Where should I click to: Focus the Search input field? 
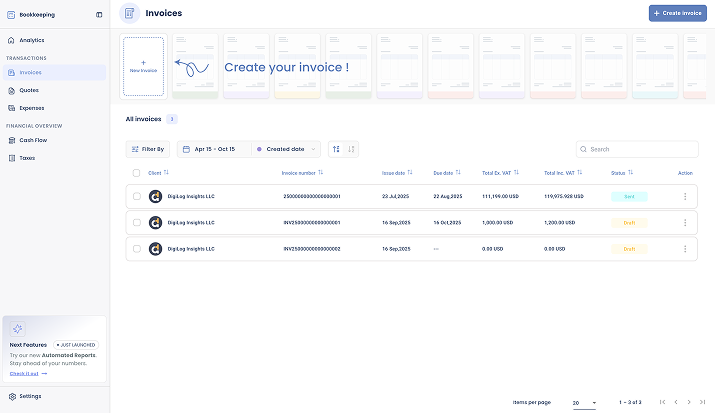(x=637, y=149)
